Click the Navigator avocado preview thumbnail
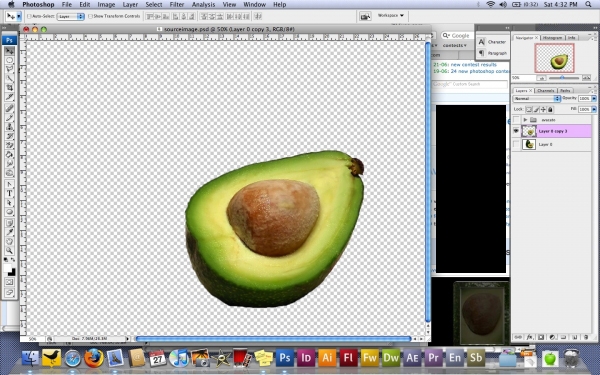 554,58
